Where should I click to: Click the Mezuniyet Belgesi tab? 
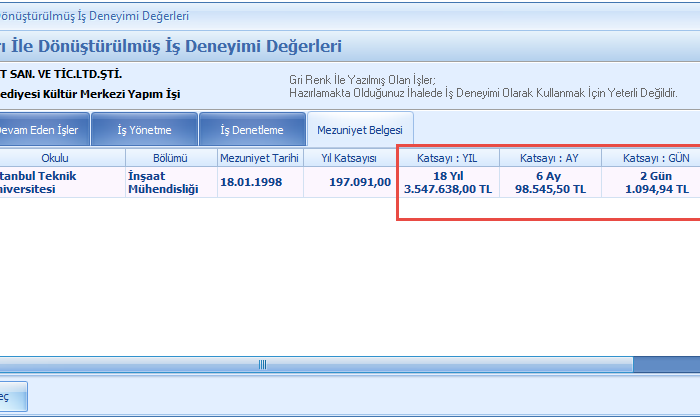(359, 129)
